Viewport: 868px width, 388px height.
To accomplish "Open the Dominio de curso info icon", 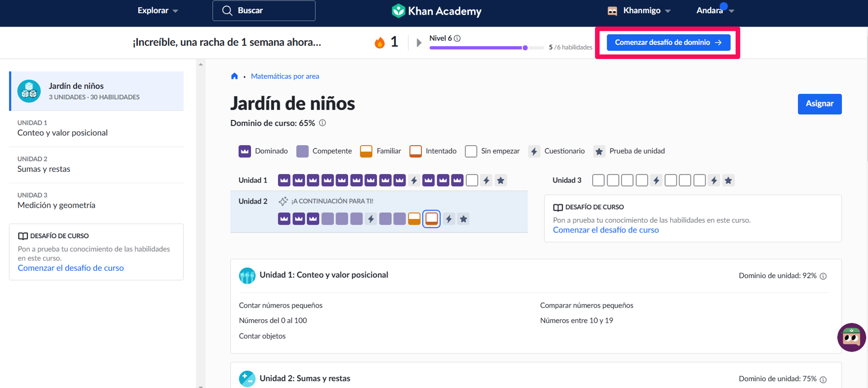I will point(322,123).
